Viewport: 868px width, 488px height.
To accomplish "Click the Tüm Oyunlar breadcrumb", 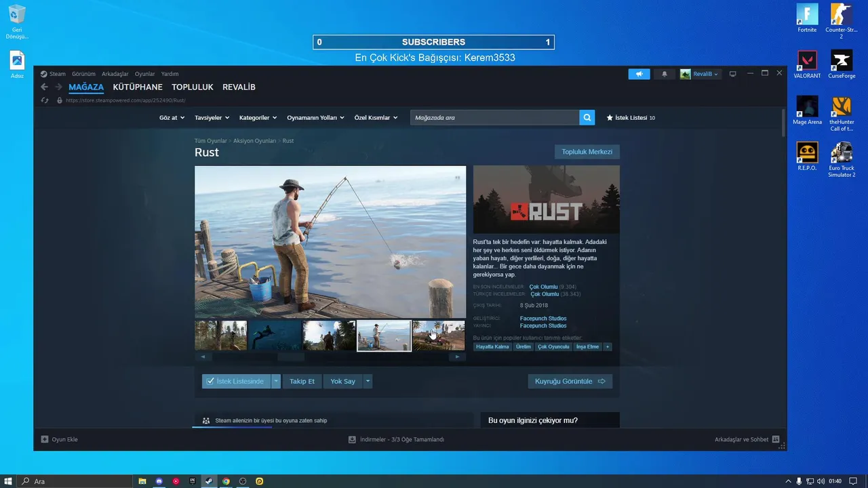I will (x=210, y=141).
